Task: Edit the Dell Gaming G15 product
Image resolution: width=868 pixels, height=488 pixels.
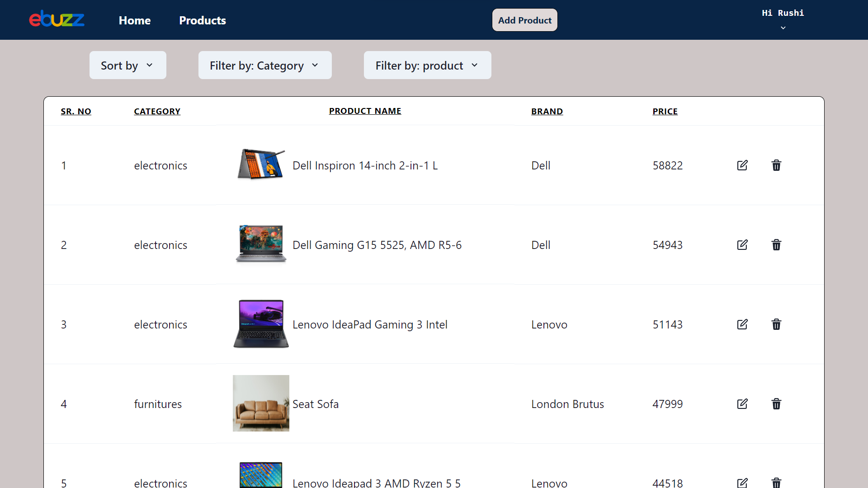Action: [742, 245]
